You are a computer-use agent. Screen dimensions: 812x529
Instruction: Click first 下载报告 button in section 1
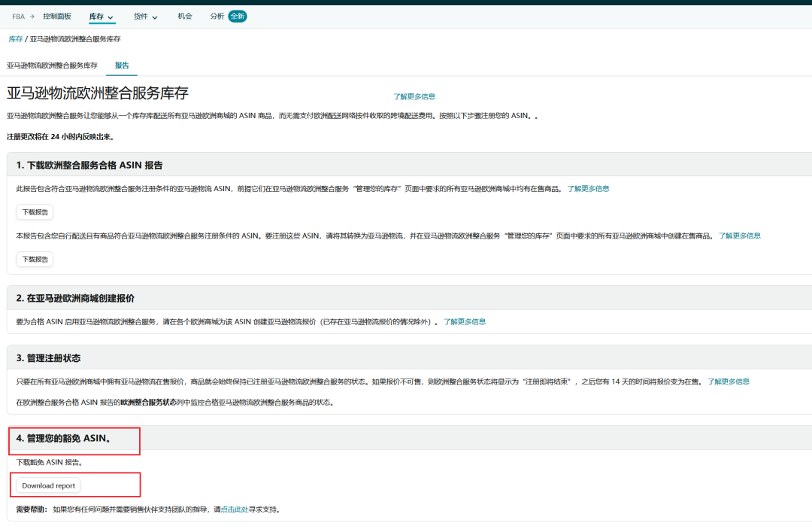(x=35, y=212)
